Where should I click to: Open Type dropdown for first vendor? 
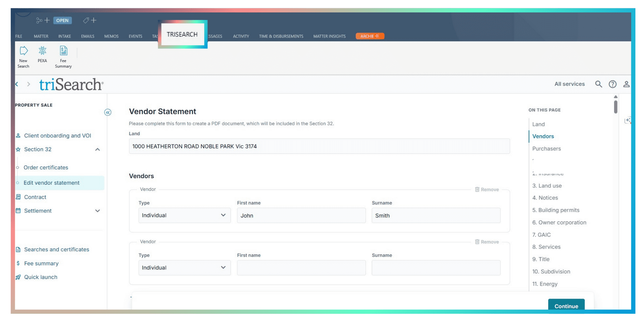click(x=184, y=215)
